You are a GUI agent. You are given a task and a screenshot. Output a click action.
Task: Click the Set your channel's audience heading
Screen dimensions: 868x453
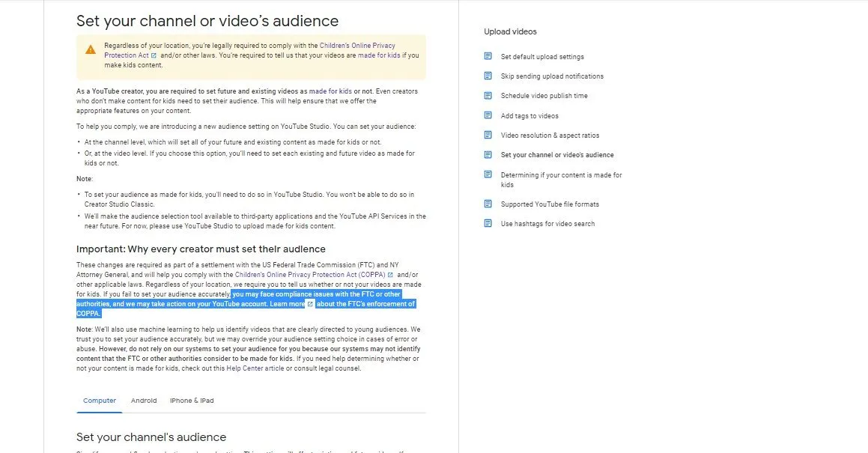[151, 437]
